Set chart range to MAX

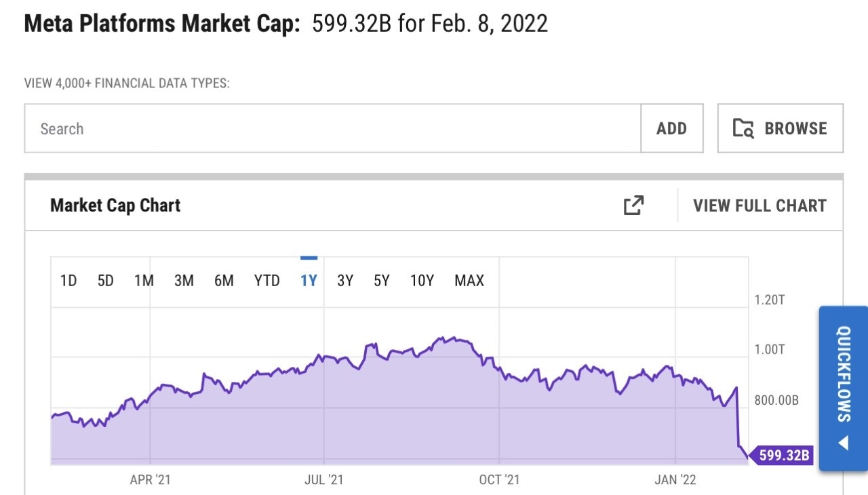tap(469, 281)
